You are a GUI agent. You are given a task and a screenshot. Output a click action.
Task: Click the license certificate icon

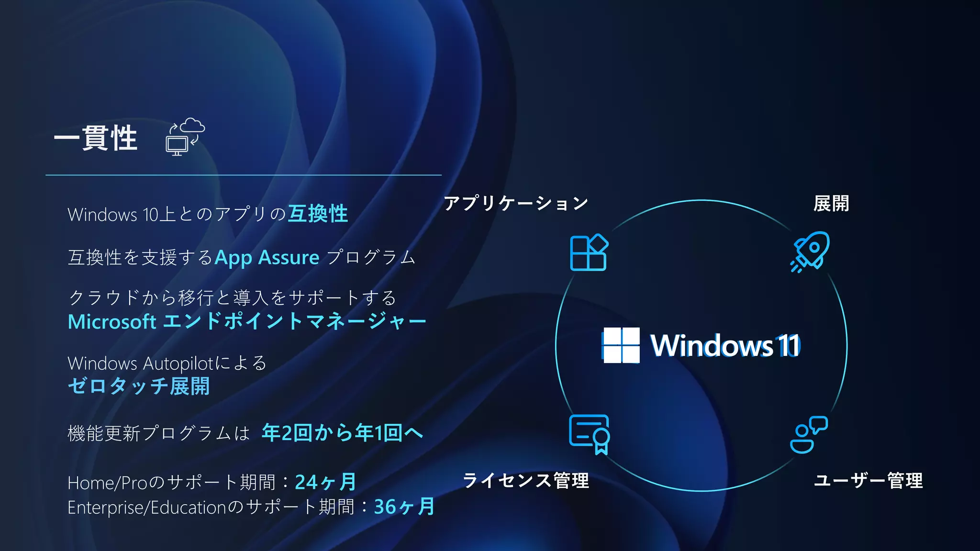590,434
